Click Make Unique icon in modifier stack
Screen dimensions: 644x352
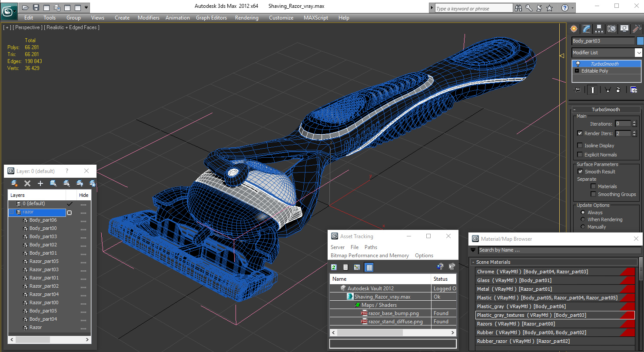pos(607,90)
